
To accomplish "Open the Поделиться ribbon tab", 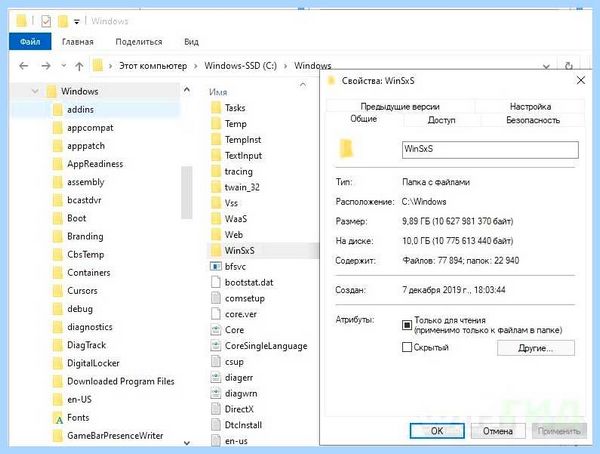I will click(139, 42).
